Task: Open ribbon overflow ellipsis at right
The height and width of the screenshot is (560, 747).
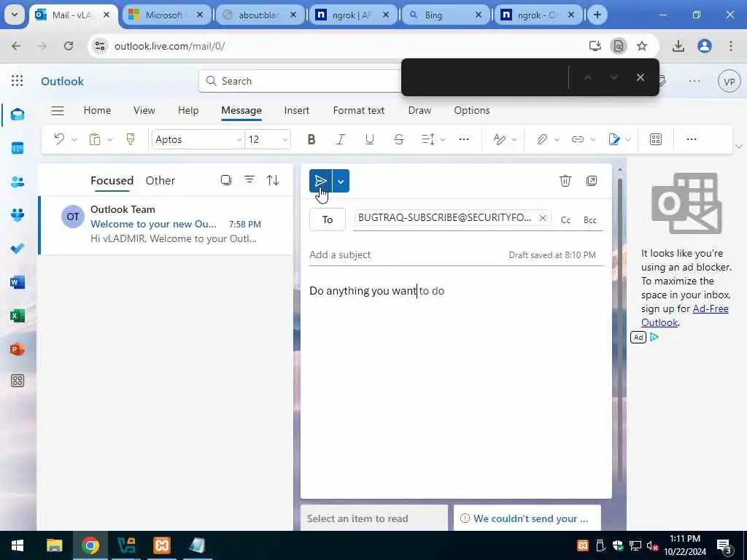Action: tap(692, 139)
